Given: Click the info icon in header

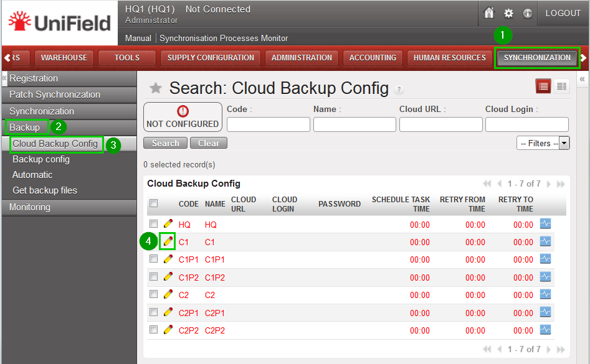Looking at the screenshot, I should 527,13.
